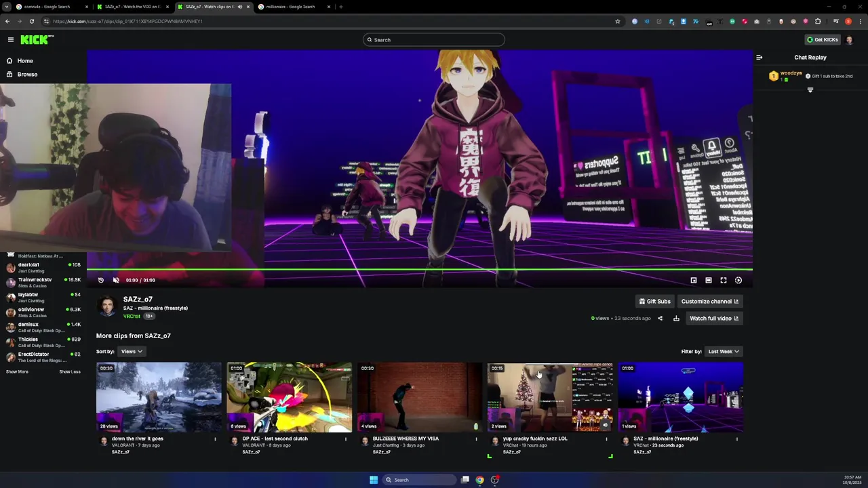The height and width of the screenshot is (488, 868).
Task: Open laylabtw channel in sidebar
Action: (x=43, y=298)
